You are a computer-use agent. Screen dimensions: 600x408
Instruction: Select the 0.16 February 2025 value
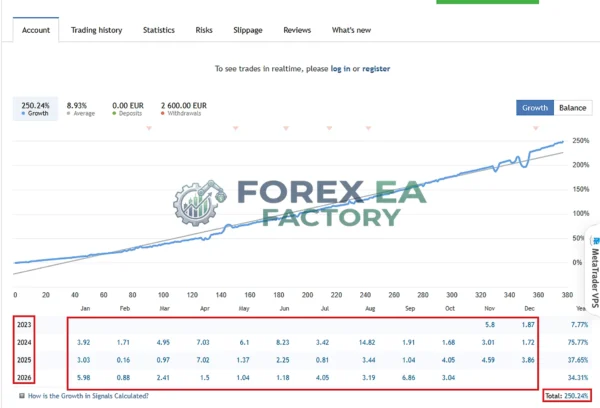[x=123, y=360]
